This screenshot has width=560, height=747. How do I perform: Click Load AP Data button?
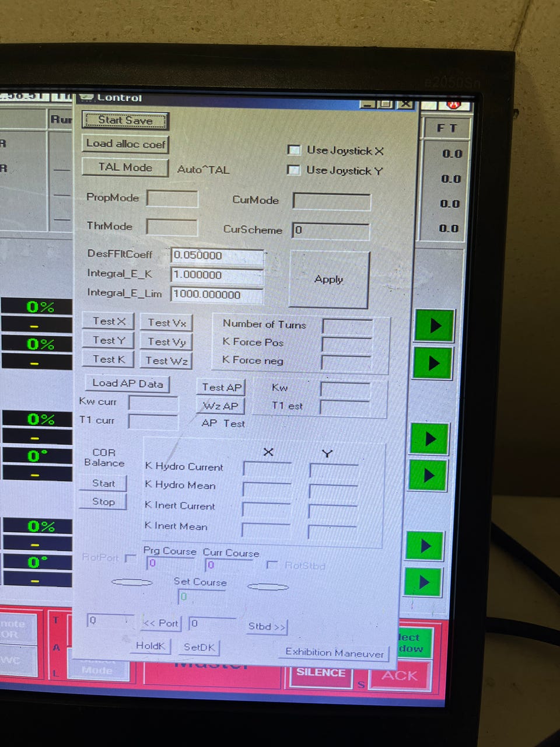[x=127, y=383]
